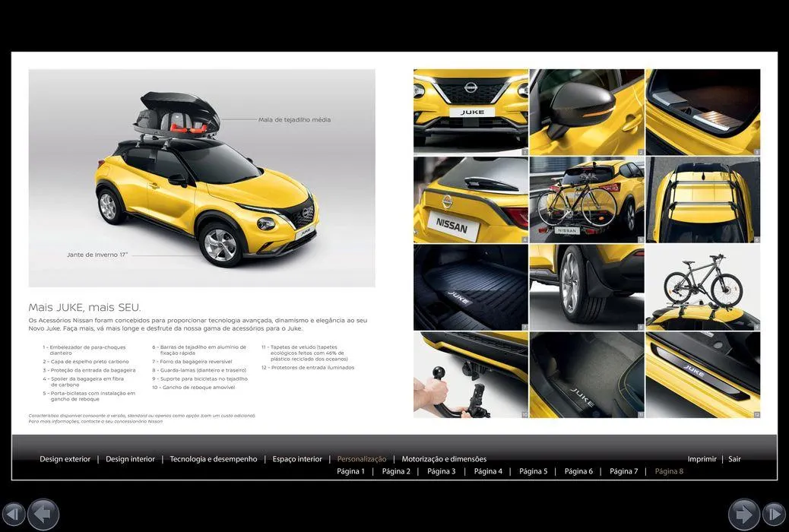
Task: Click the previous page arrow icon
Action: (43, 514)
